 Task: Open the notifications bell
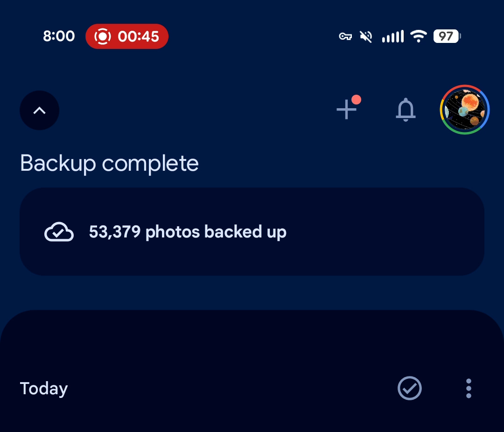(406, 110)
